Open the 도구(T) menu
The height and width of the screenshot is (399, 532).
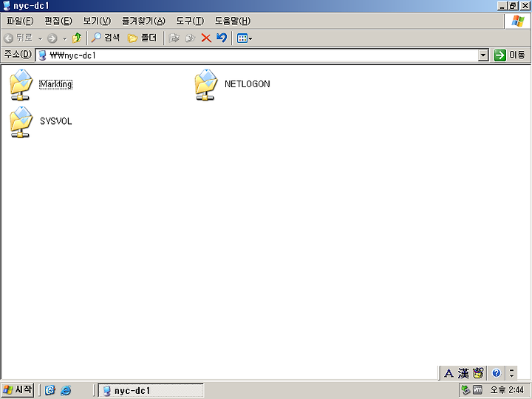[190, 21]
